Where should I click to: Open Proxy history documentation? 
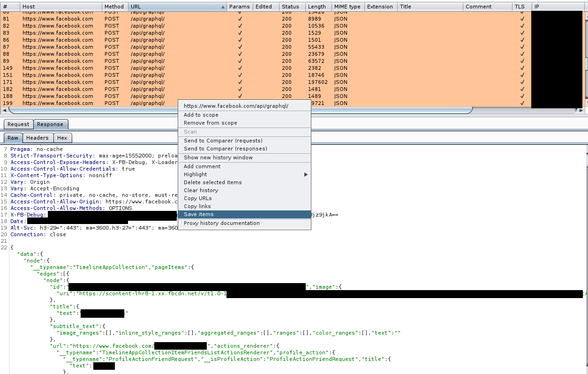point(244,223)
